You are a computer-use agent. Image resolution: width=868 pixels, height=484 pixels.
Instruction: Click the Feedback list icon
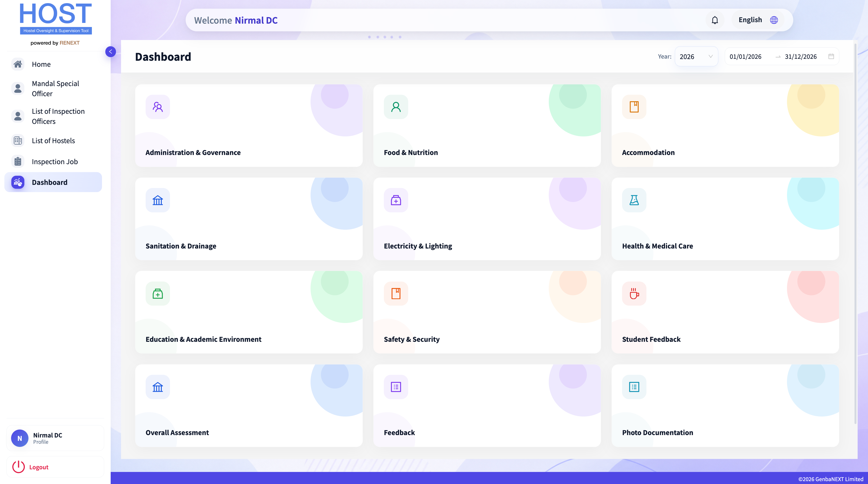[x=396, y=387]
